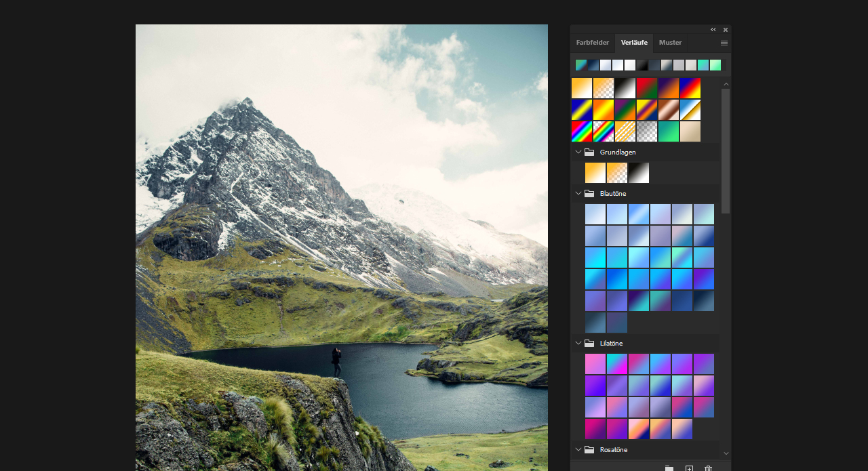Collapse the Rosatöne group chevron
868x471 pixels.
click(578, 450)
